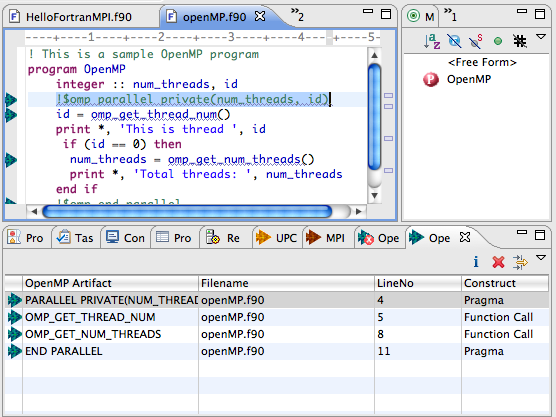Click OpenMP marker beside parallel private line
This screenshot has height=417, width=556.
(11, 100)
